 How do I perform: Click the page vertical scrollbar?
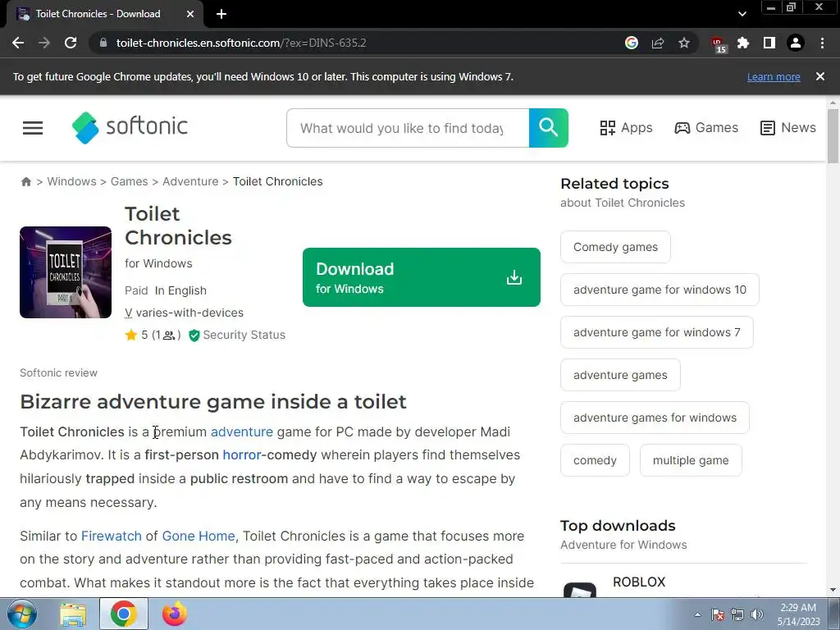[x=833, y=136]
